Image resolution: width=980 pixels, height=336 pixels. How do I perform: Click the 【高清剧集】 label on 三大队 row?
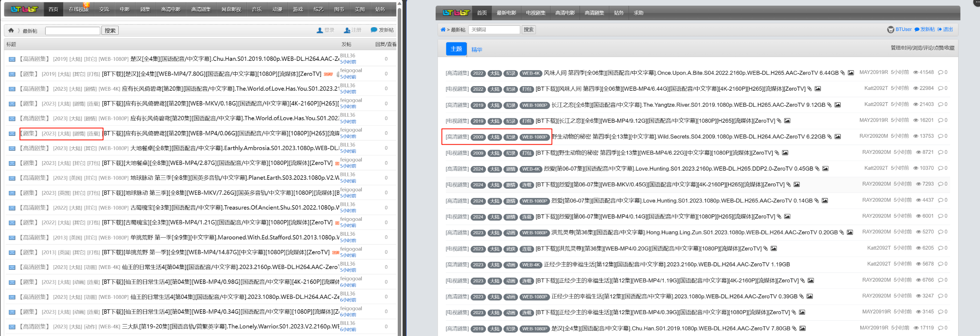pos(34,327)
